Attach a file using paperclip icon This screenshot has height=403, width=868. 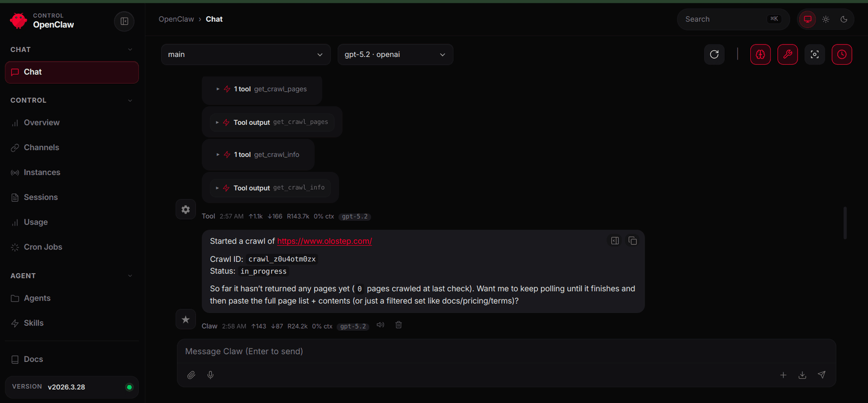(191, 375)
